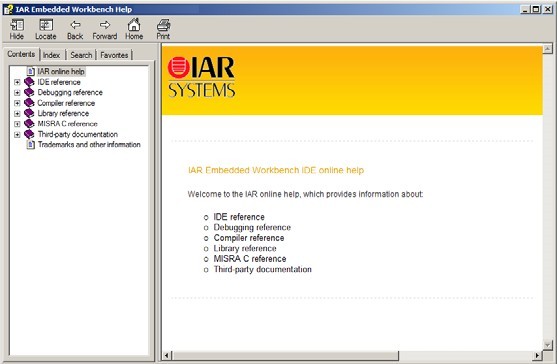Click the horizontal scrollbar left arrow

[167, 355]
